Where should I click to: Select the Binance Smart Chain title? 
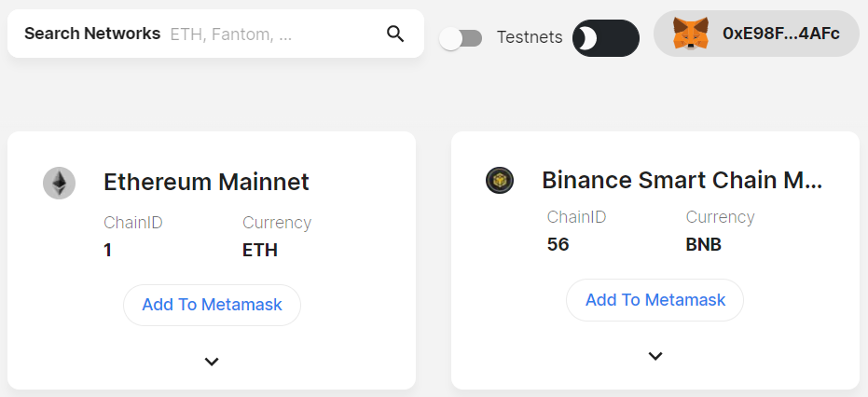pyautogui.click(x=682, y=180)
